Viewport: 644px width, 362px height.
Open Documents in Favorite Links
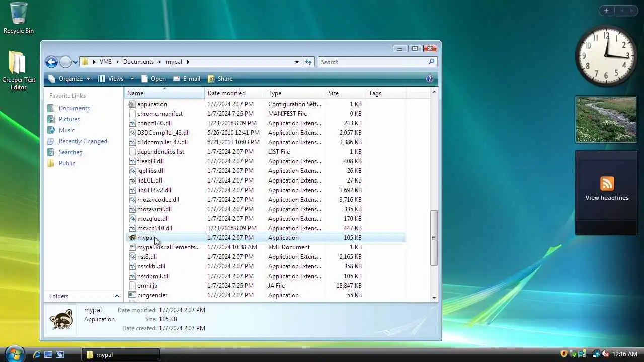pyautogui.click(x=74, y=108)
